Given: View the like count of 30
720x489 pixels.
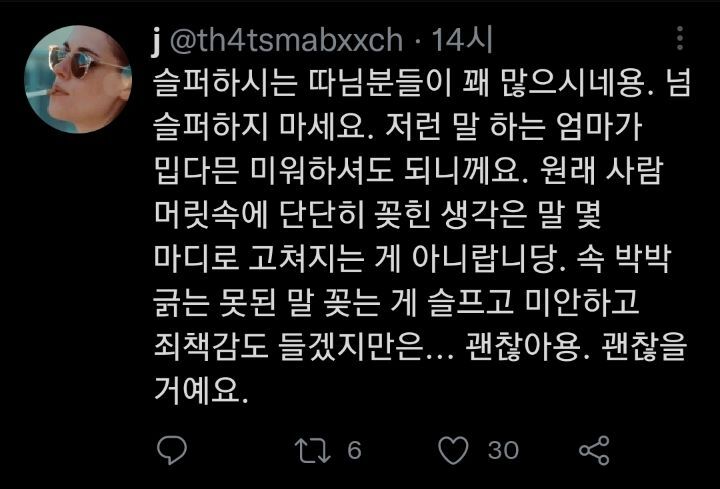Looking at the screenshot, I should [x=503, y=450].
